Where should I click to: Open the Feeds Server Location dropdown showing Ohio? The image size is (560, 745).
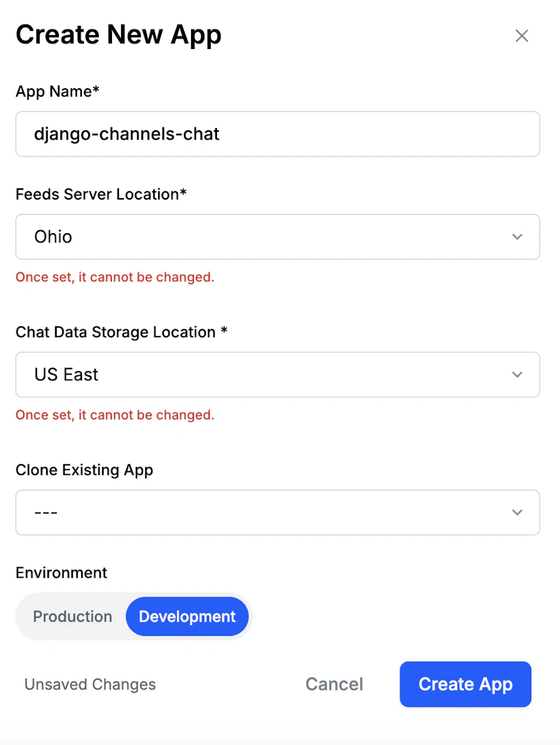[x=278, y=237]
